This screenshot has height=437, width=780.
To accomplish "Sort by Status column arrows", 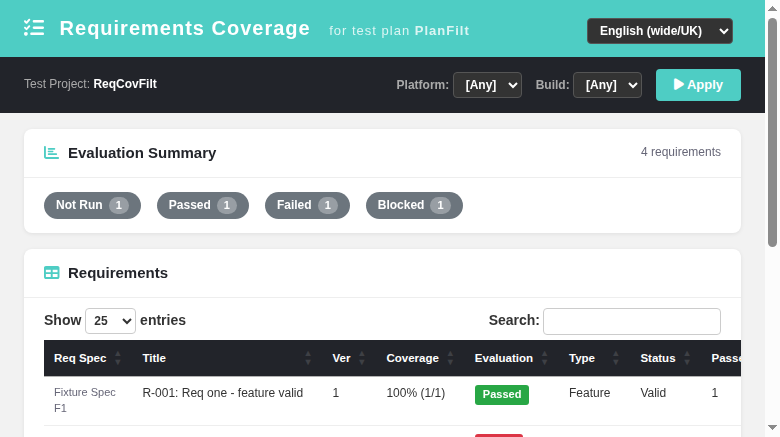I will [687, 358].
